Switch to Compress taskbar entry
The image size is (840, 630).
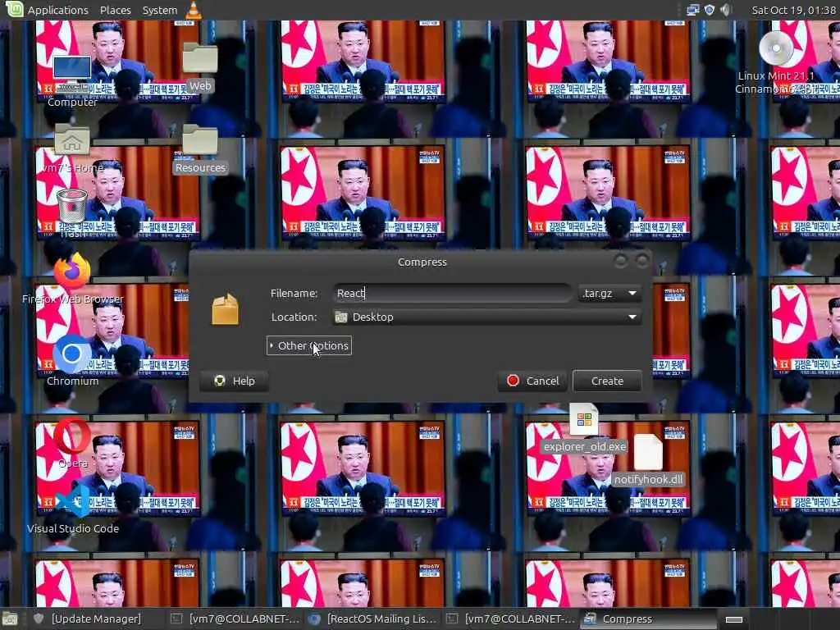coord(648,619)
